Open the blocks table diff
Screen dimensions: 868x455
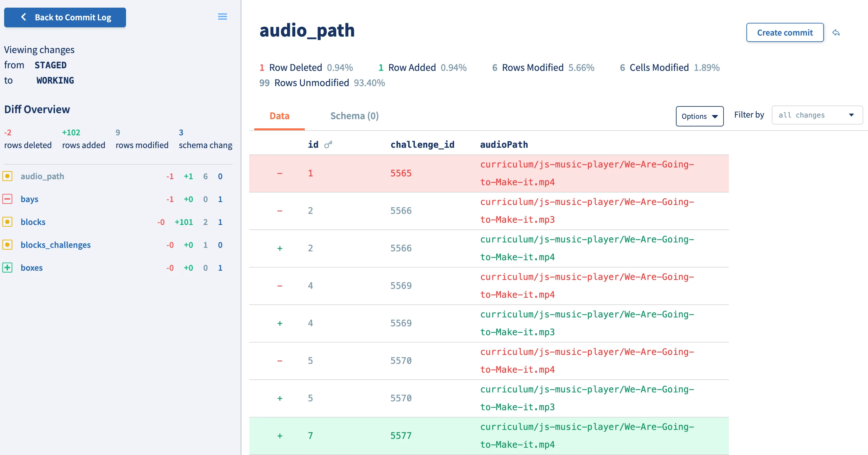coord(33,222)
